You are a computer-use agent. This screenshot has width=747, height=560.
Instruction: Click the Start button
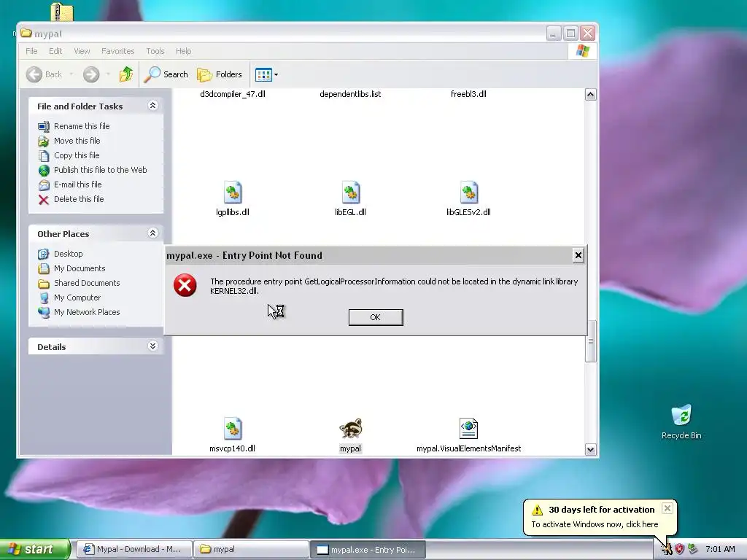pos(35,549)
